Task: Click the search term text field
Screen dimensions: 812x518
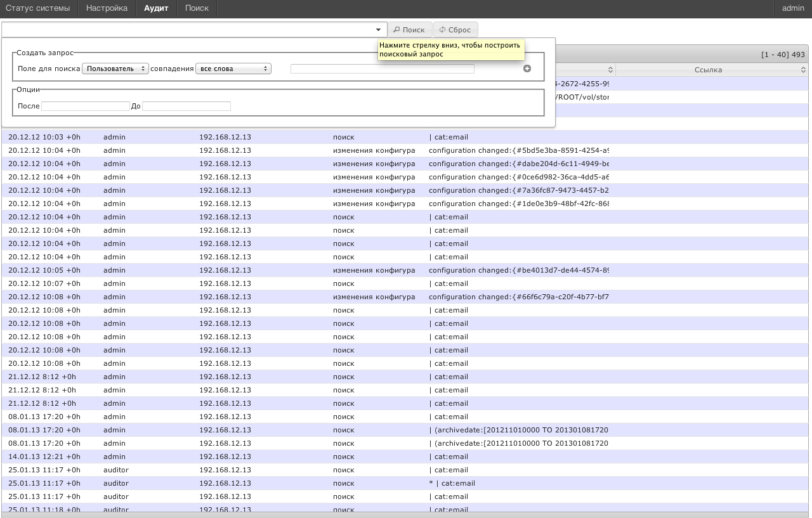Action: point(383,68)
